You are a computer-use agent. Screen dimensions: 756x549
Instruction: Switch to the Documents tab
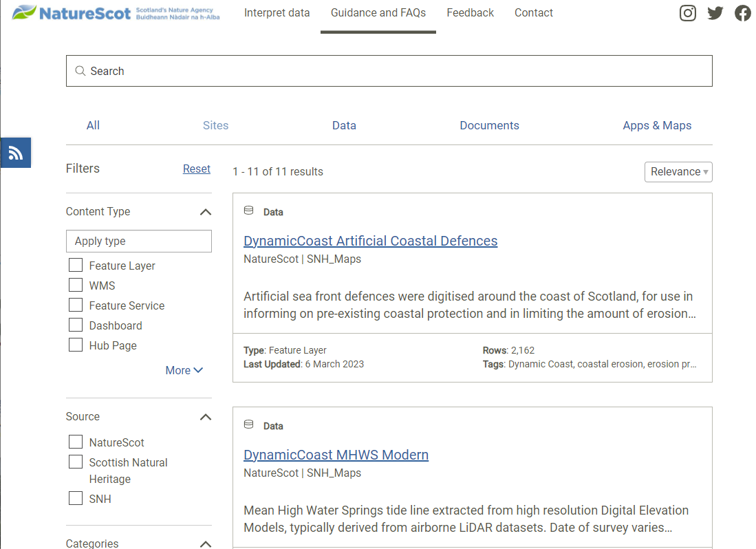tap(489, 126)
